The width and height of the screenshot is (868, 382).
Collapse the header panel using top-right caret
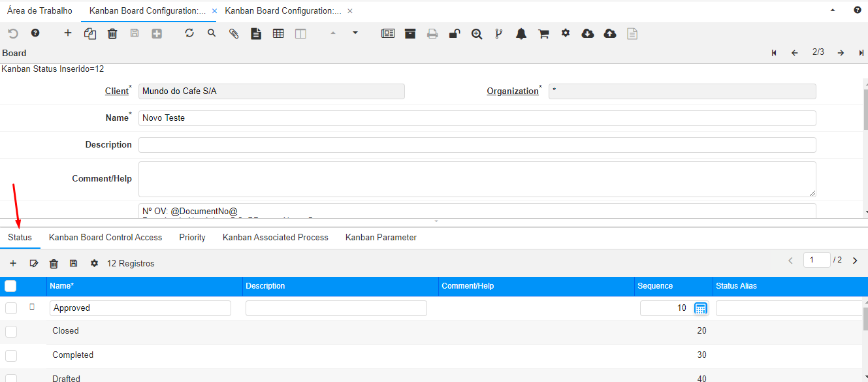click(x=833, y=11)
